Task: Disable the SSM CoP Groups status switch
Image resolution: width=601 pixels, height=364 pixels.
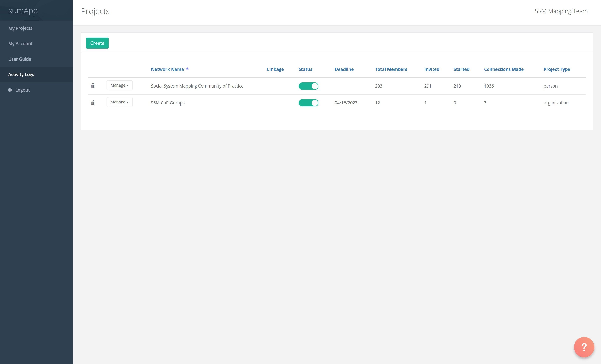Action: (x=308, y=103)
